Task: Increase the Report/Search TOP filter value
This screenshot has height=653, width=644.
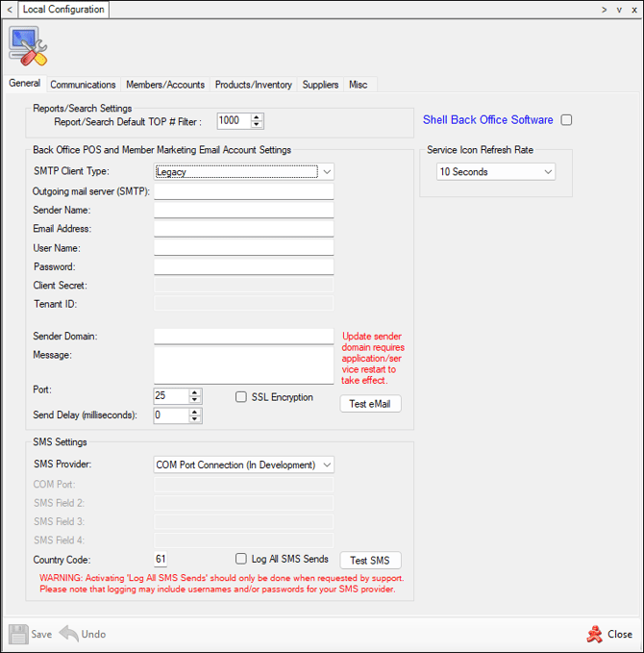Action: click(x=257, y=117)
